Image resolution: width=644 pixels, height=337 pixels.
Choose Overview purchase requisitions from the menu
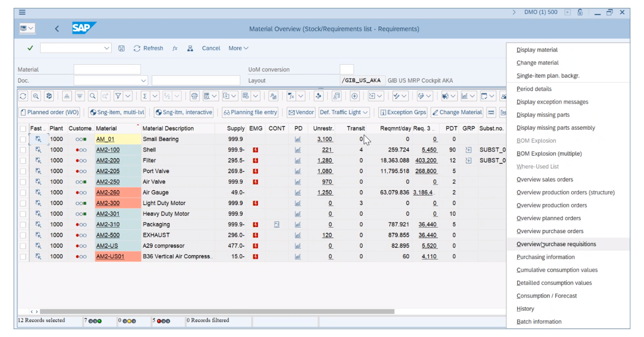[x=556, y=244]
